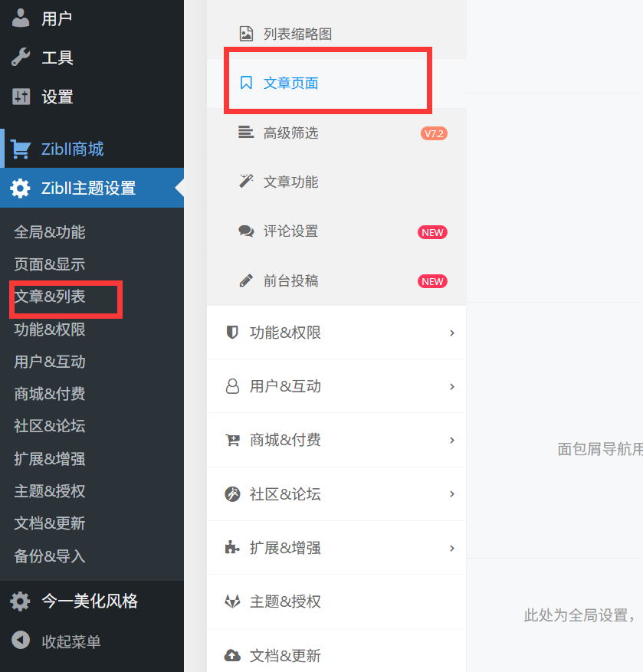Select the 文章功能 tab

[x=336, y=182]
